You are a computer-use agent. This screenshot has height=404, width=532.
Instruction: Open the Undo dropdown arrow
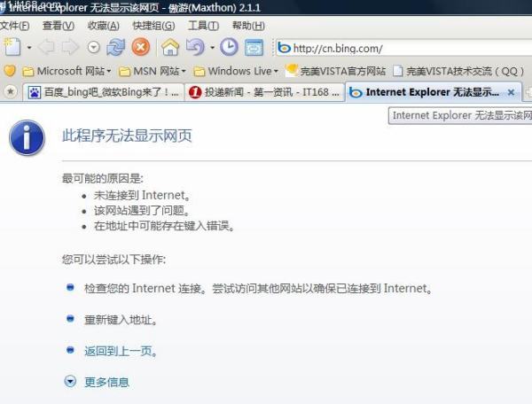point(213,48)
